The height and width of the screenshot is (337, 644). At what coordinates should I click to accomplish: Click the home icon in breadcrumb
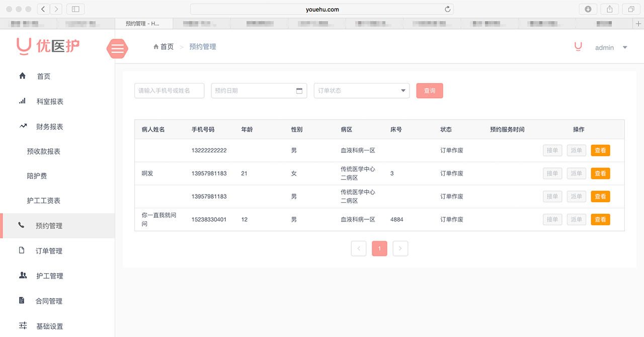(156, 47)
